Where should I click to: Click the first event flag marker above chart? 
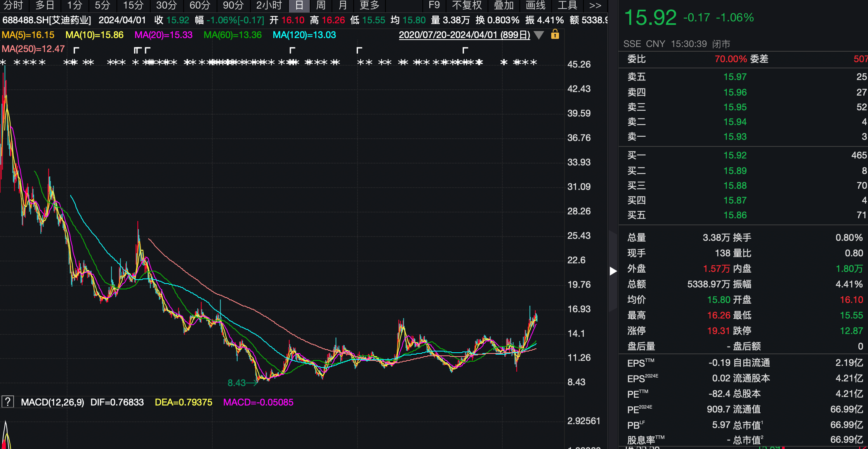76,50
